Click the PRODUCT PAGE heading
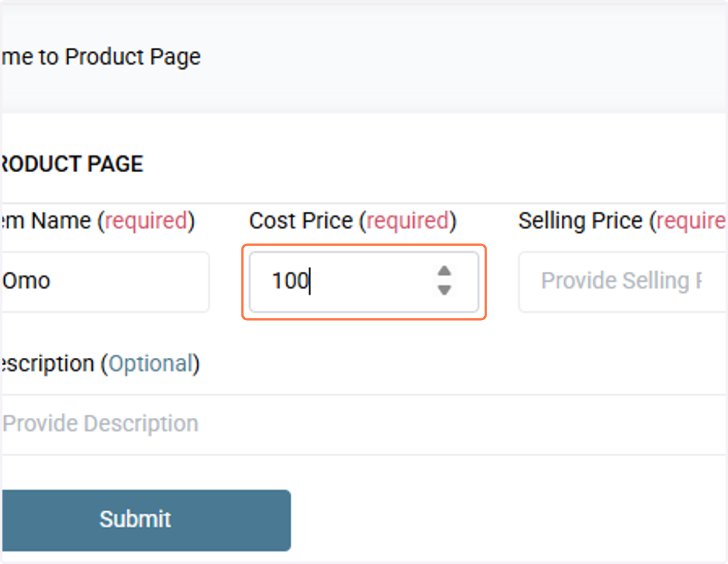Image resolution: width=728 pixels, height=564 pixels. (x=72, y=164)
